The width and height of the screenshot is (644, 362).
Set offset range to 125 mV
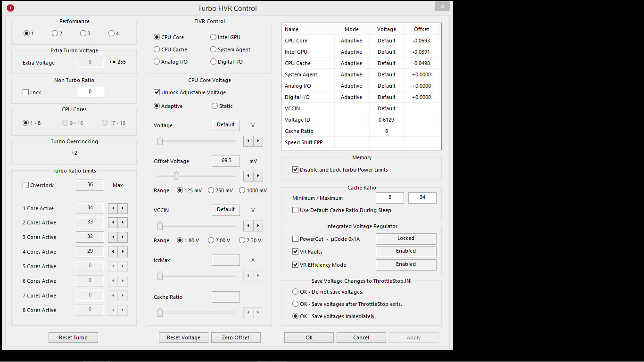coord(189,190)
